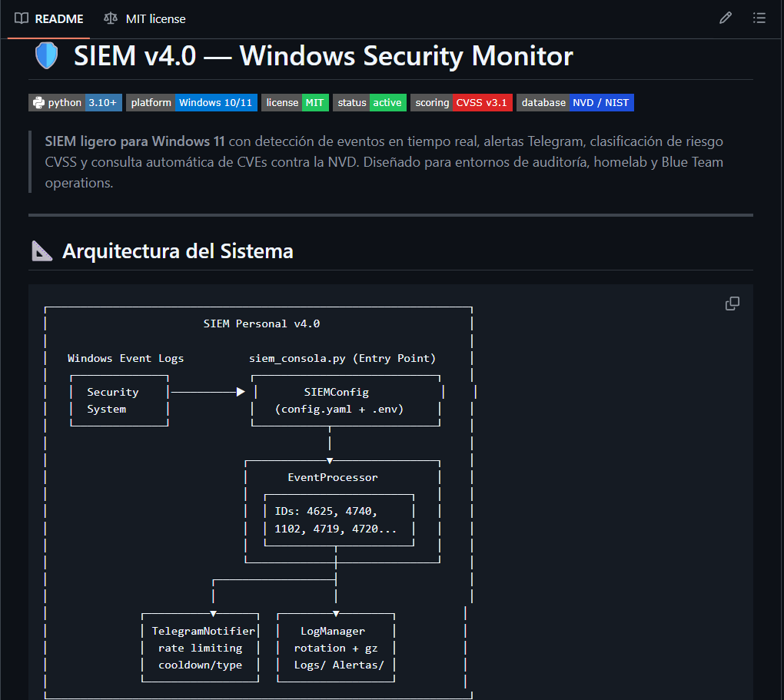Screen dimensions: 784x700
Task: Select the TelegramNotifier node in the diagram
Action: point(200,648)
